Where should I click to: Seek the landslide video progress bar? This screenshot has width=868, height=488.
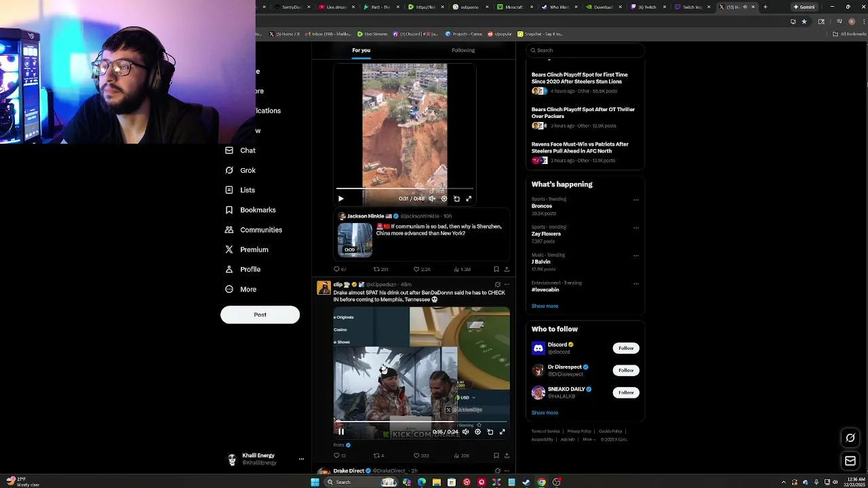click(x=405, y=189)
